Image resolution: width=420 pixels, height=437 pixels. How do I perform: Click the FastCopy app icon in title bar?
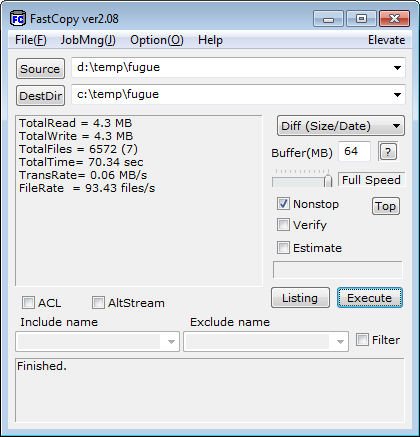point(17,19)
